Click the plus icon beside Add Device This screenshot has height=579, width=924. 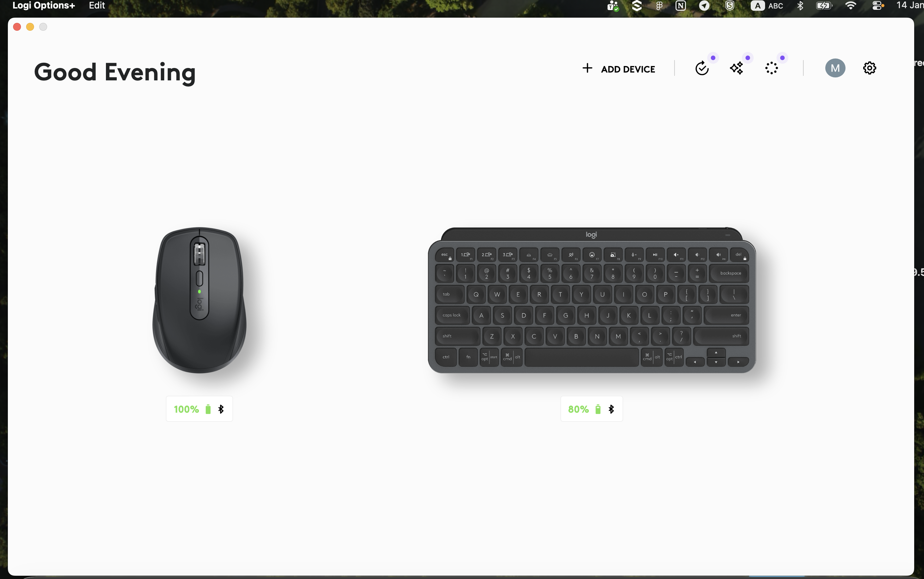pos(587,68)
